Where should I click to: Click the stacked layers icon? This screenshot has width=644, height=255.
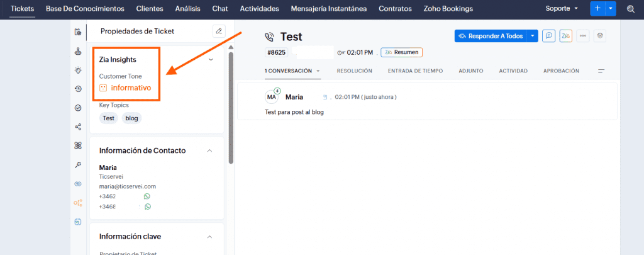(600, 36)
